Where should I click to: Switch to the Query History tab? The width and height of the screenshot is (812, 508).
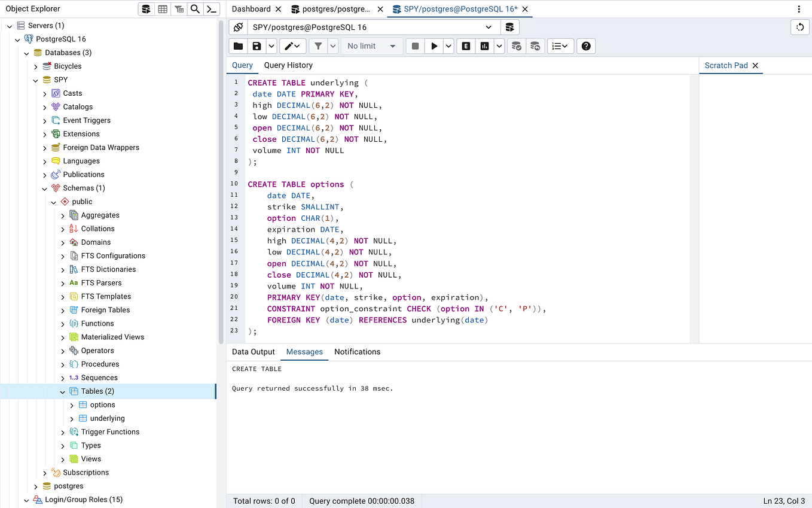click(288, 65)
